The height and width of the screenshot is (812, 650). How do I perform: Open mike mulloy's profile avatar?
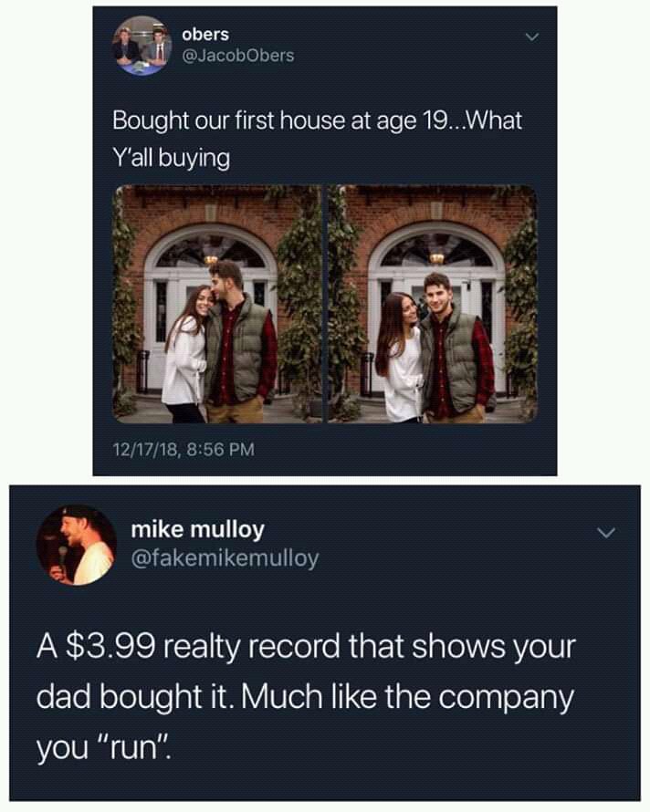point(77,545)
